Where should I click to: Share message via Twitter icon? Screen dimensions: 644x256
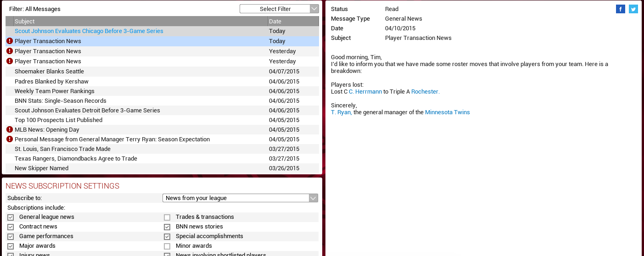click(x=633, y=9)
